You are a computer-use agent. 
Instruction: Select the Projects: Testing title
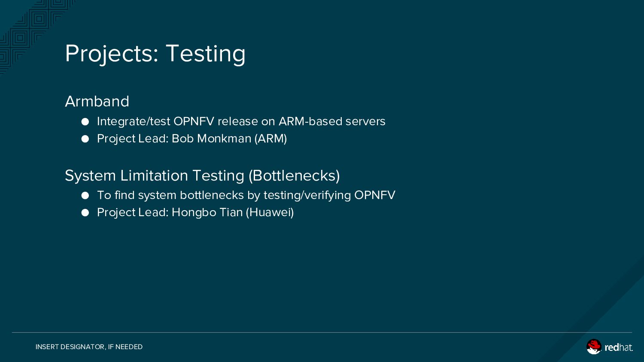click(x=155, y=54)
